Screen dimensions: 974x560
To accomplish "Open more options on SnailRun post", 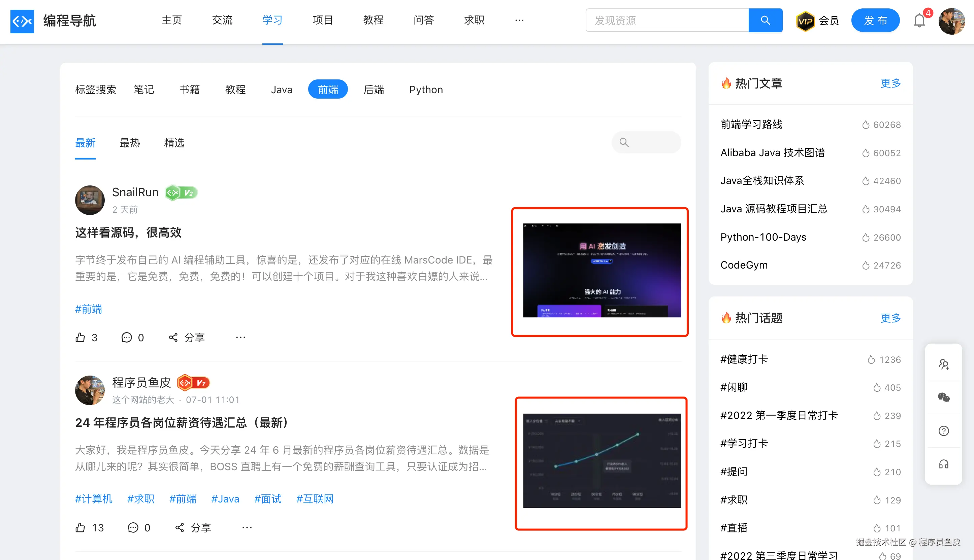I will [x=240, y=337].
